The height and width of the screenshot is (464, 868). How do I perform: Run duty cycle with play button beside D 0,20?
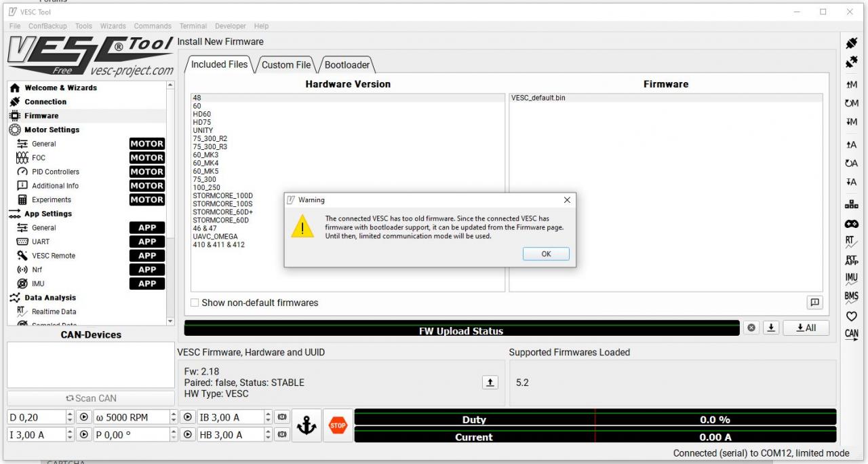click(84, 417)
